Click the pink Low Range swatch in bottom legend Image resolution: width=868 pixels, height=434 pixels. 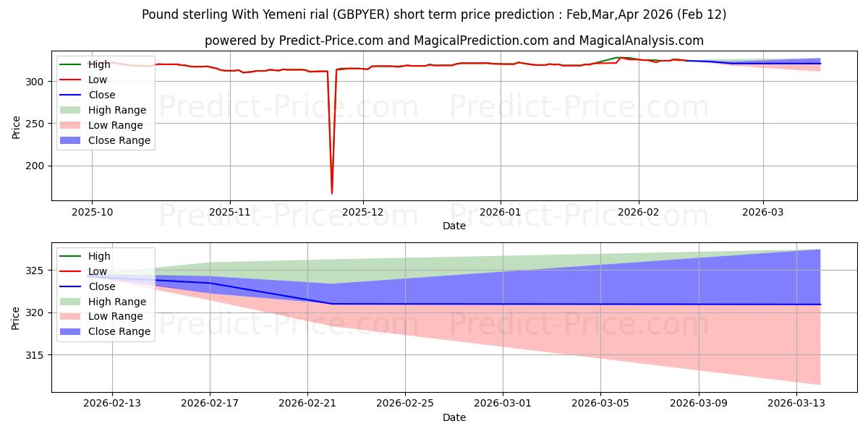pyautogui.click(x=72, y=317)
